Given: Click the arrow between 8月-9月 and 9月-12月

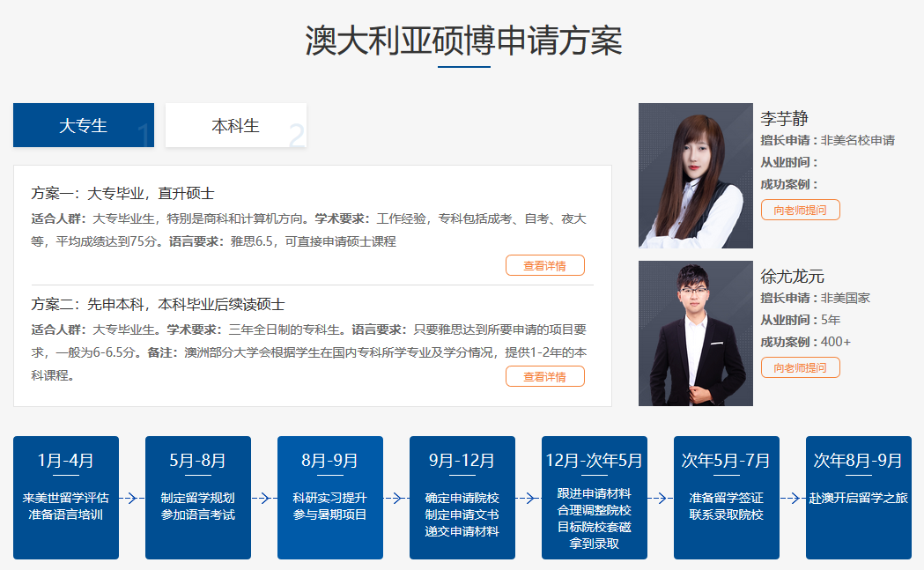Looking at the screenshot, I should pyautogui.click(x=396, y=498).
